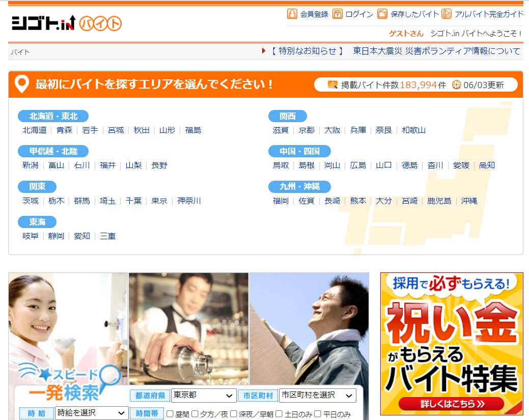The height and width of the screenshot is (420, 529).
Task: Choose 愛知 prefecture link
Action: (x=82, y=236)
